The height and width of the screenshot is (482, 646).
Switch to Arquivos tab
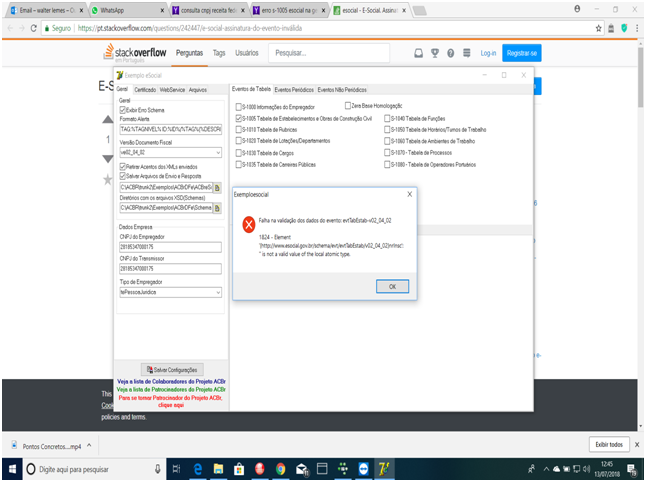198,89
